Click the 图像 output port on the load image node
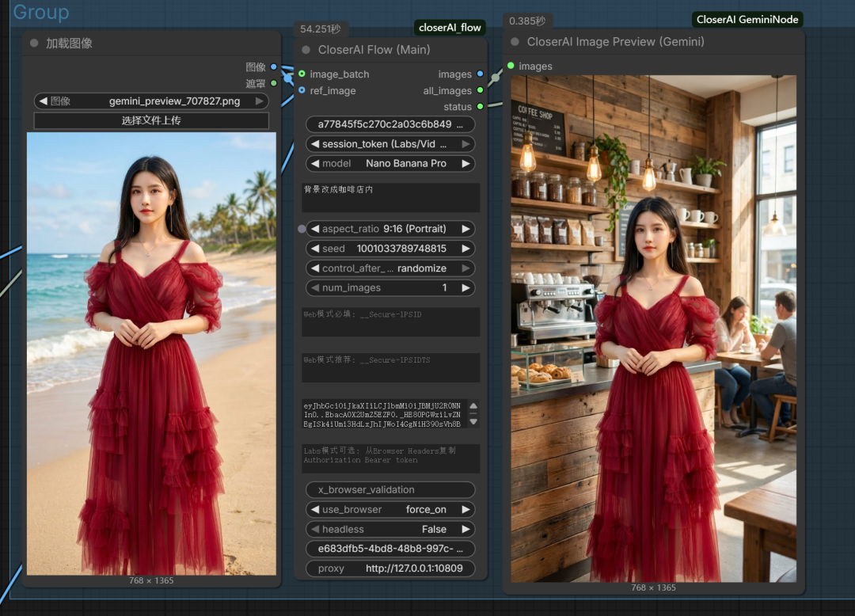 click(x=274, y=67)
